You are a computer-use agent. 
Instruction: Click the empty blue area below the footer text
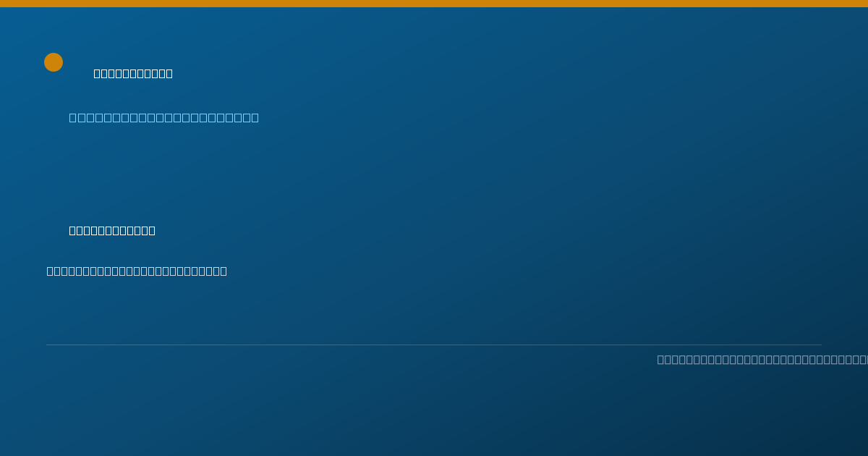[434, 413]
